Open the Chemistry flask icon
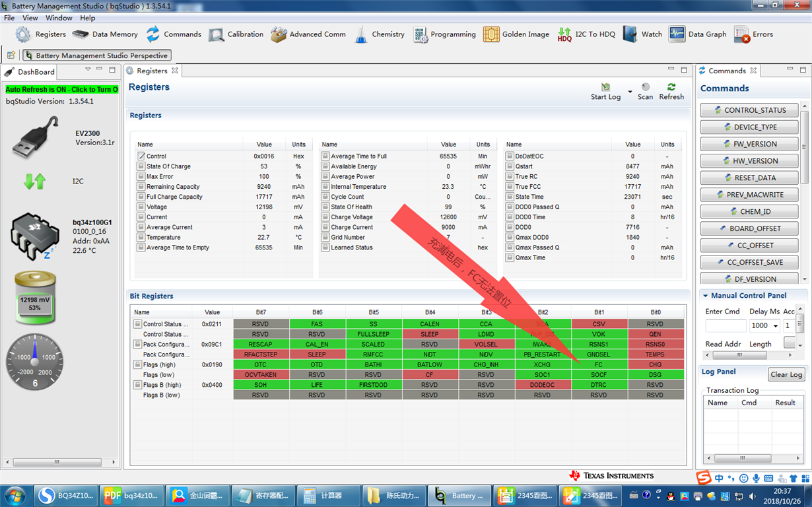The height and width of the screenshot is (507, 812). [x=360, y=34]
